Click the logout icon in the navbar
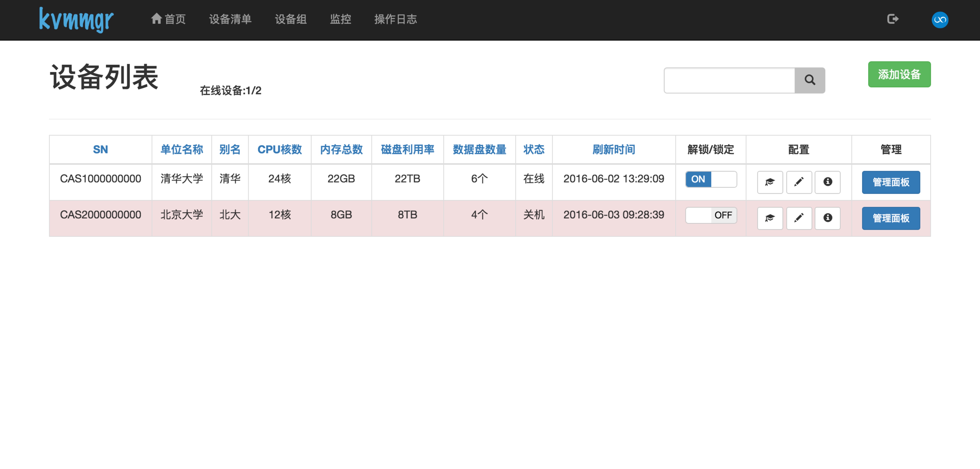 click(x=893, y=19)
